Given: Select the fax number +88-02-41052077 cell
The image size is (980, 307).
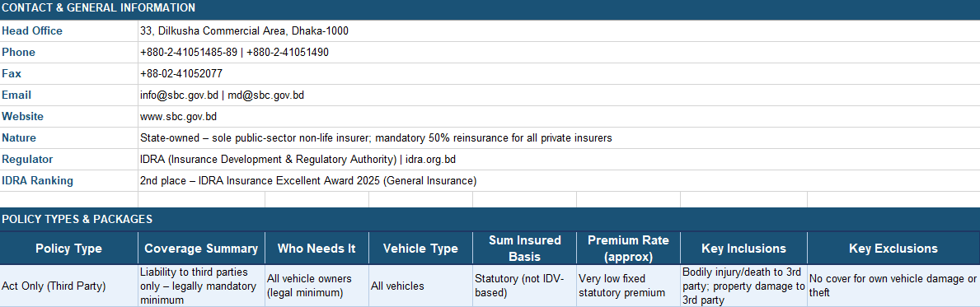Looking at the screenshot, I should point(559,73).
